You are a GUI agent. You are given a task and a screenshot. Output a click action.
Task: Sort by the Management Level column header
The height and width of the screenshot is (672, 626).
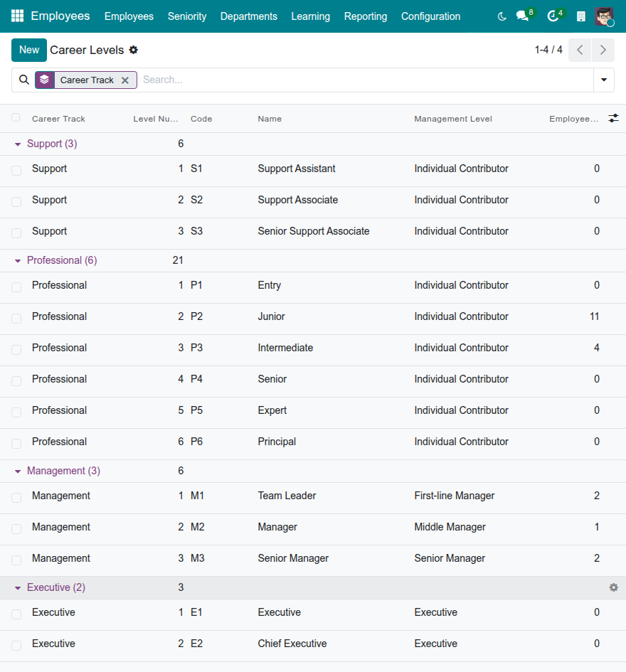pos(453,119)
